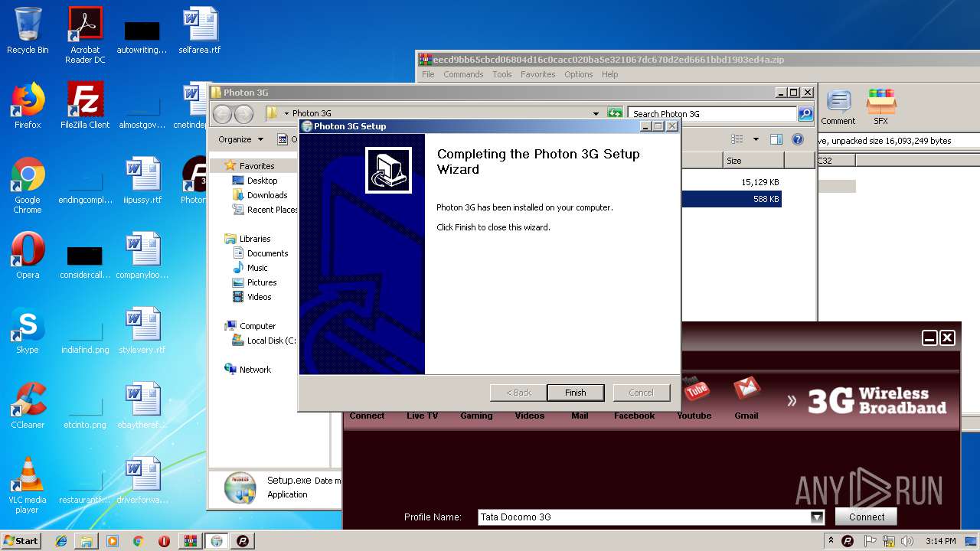Click the Explorer forward navigation arrow
Screen dimensions: 980x551
point(243,114)
